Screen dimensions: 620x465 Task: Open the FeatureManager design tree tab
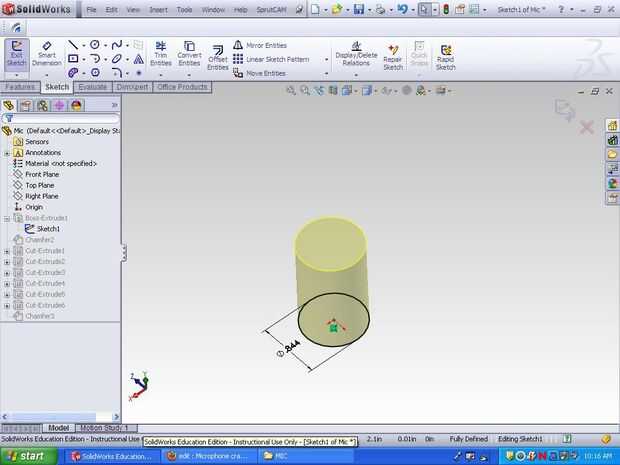point(9,105)
